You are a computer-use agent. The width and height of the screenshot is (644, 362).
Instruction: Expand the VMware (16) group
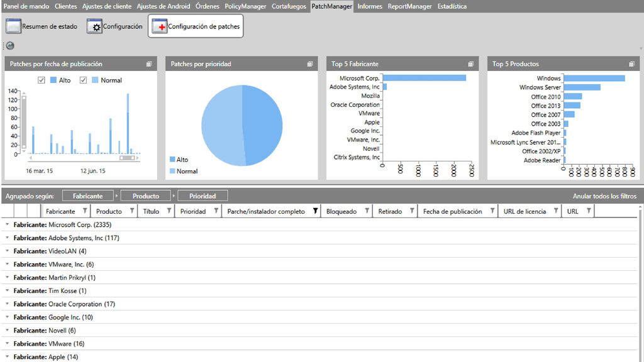(7, 344)
